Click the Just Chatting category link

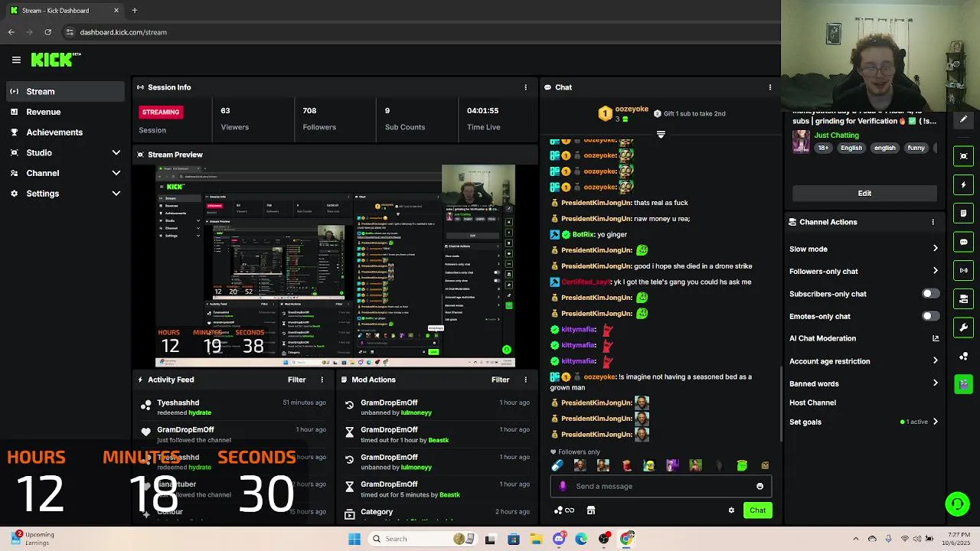[x=836, y=135]
